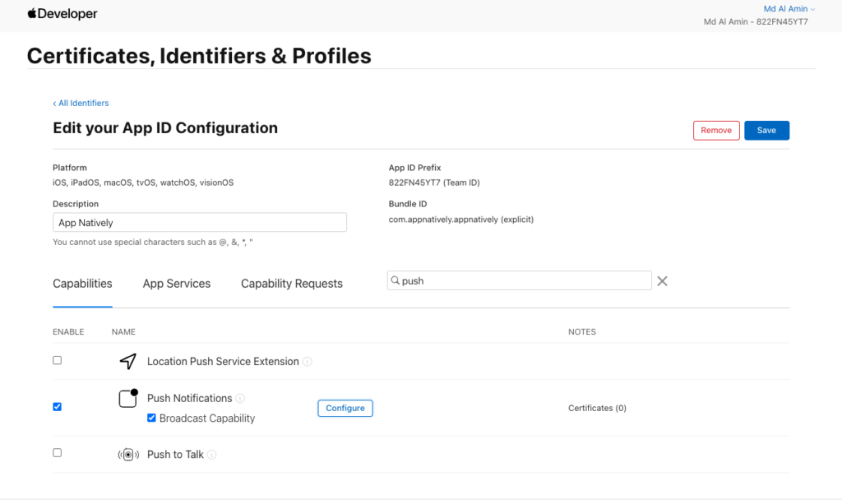Show info for Push Notifications
842x504 pixels.
pos(240,398)
